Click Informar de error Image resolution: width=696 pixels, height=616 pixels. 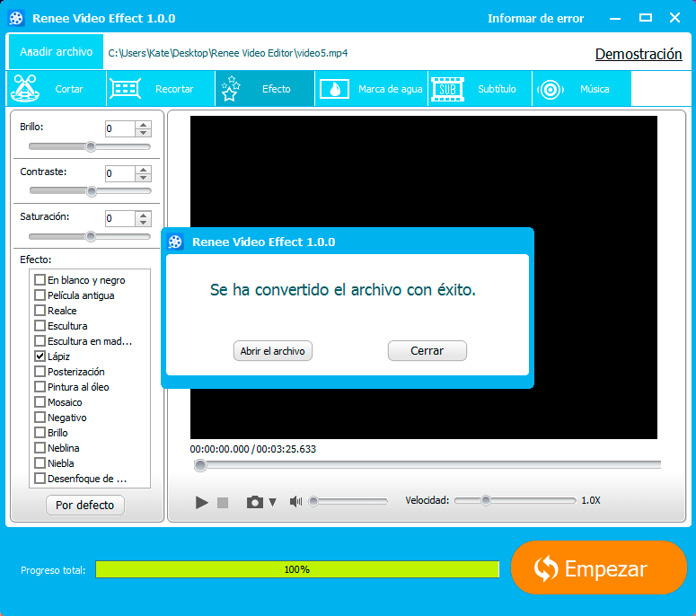(x=535, y=18)
